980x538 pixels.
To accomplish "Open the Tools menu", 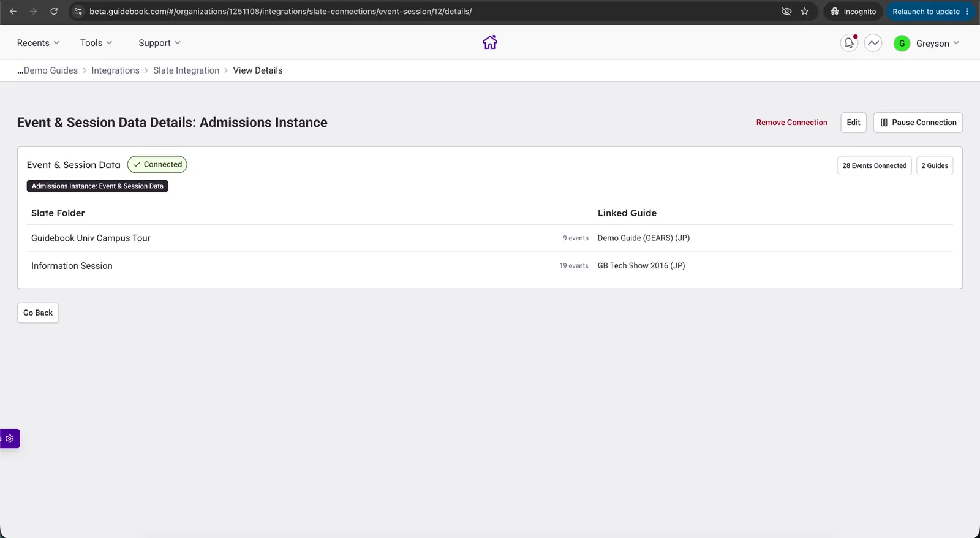I will click(96, 43).
